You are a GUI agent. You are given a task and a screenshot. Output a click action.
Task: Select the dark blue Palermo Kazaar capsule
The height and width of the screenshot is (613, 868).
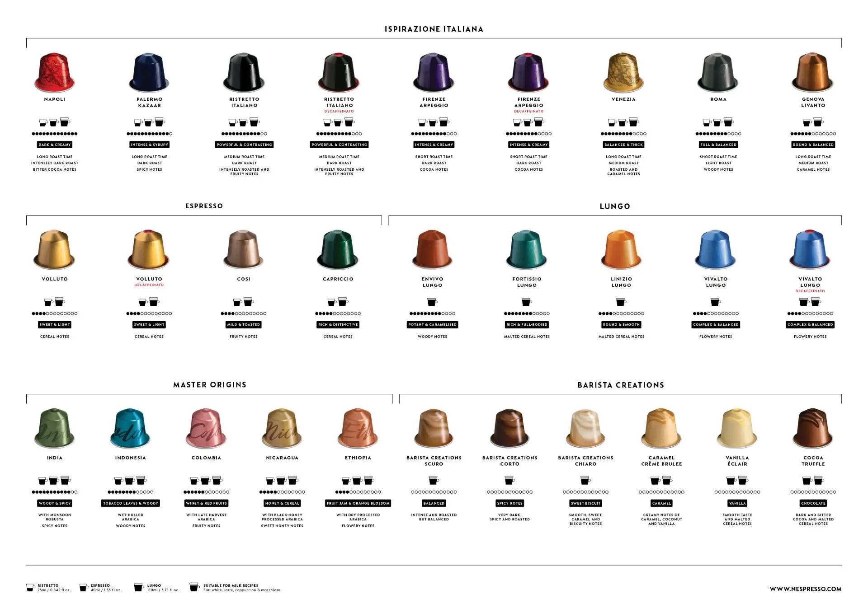[x=149, y=72]
